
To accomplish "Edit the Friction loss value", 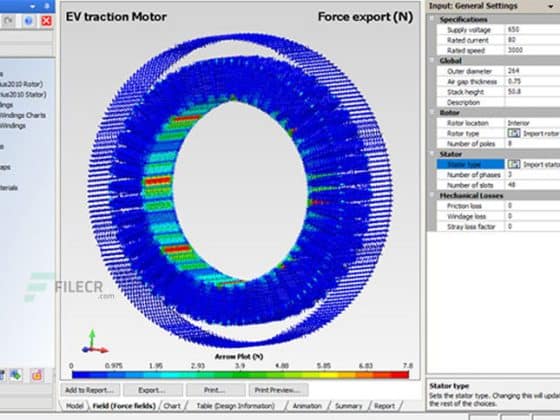I will coord(532,206).
